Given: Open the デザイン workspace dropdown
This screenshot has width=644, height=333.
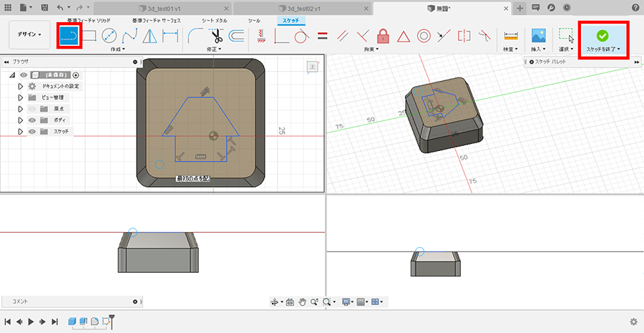Looking at the screenshot, I should point(29,34).
